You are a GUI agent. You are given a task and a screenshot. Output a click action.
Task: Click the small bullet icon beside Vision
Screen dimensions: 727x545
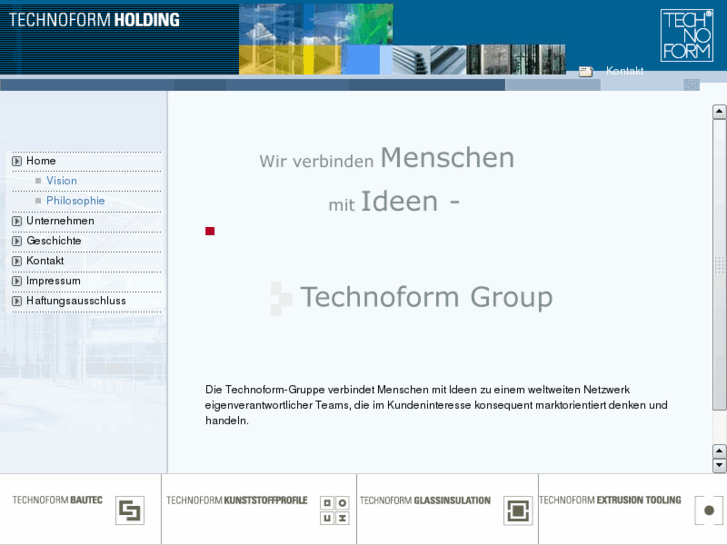click(x=38, y=181)
